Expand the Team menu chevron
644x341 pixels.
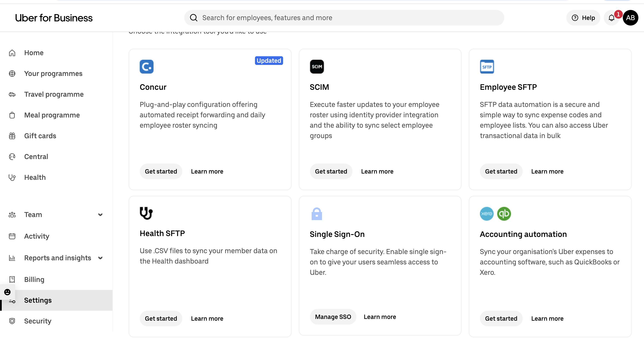pos(100,215)
